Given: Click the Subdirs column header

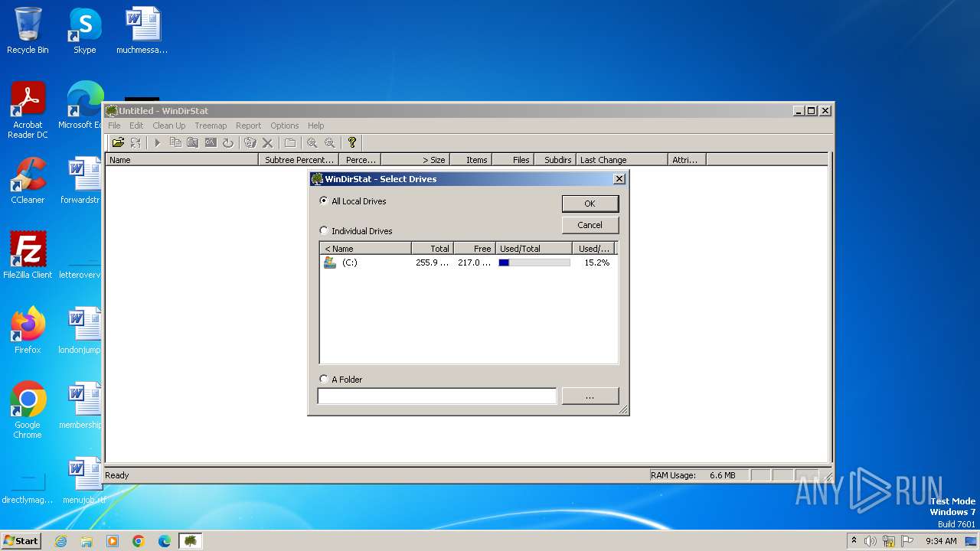Looking at the screenshot, I should tap(555, 160).
